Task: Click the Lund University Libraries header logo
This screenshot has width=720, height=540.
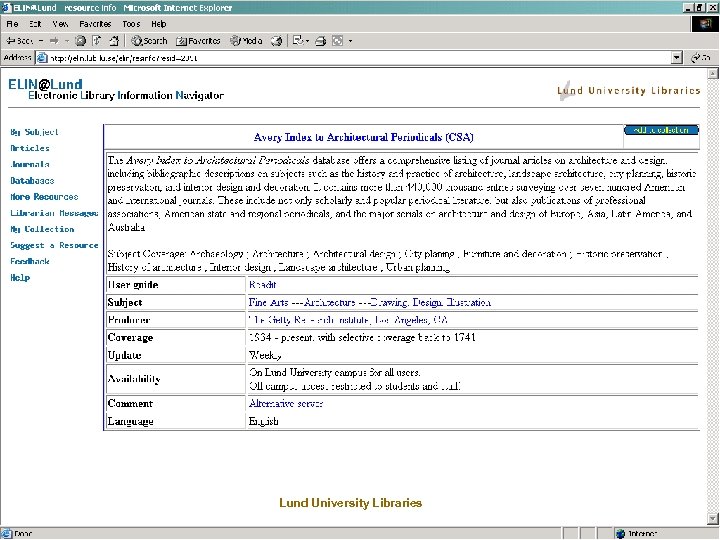Action: pyautogui.click(x=629, y=90)
